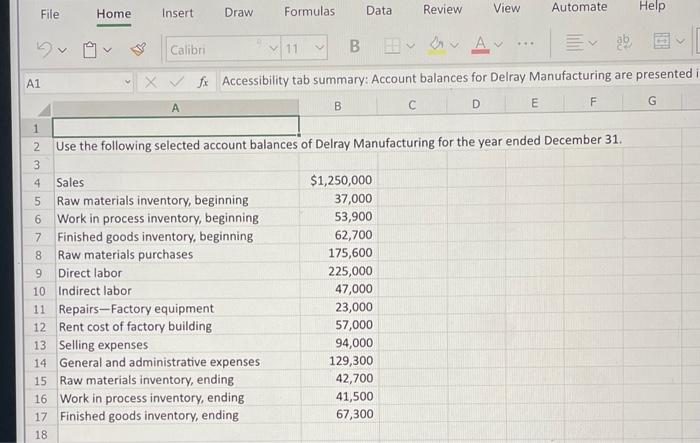The height and width of the screenshot is (443, 700).
Task: Open the Name Box dropdown arrow
Action: coord(127,82)
